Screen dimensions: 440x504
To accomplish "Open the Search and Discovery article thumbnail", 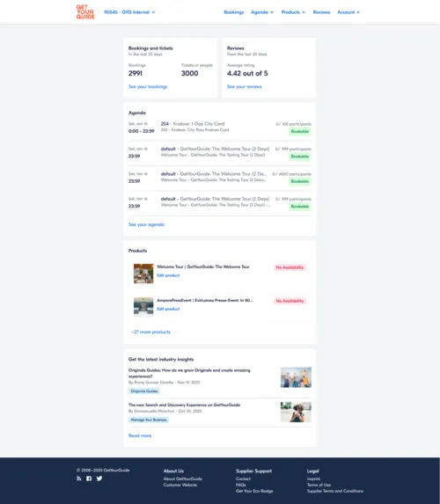I will tap(296, 412).
